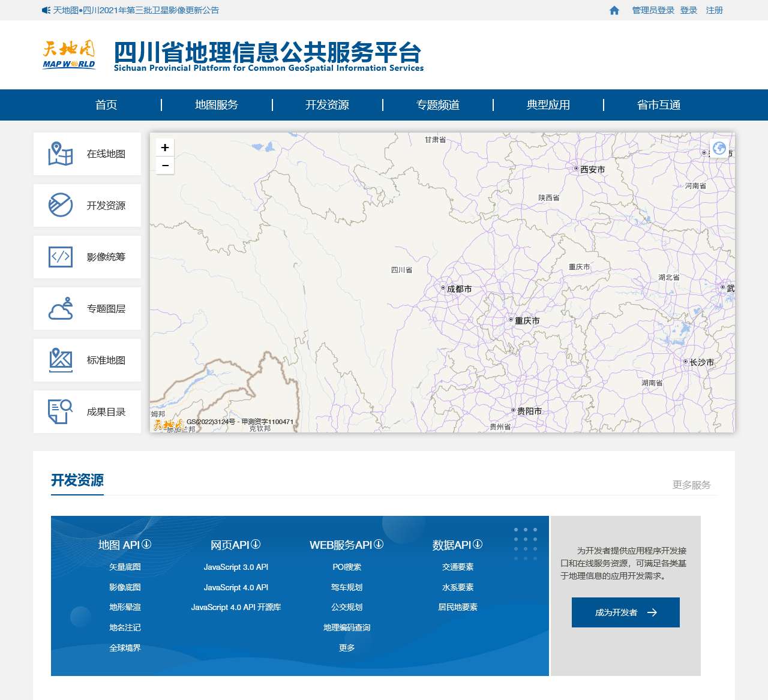Zoom in the map with plus button
768x700 pixels.
(165, 148)
